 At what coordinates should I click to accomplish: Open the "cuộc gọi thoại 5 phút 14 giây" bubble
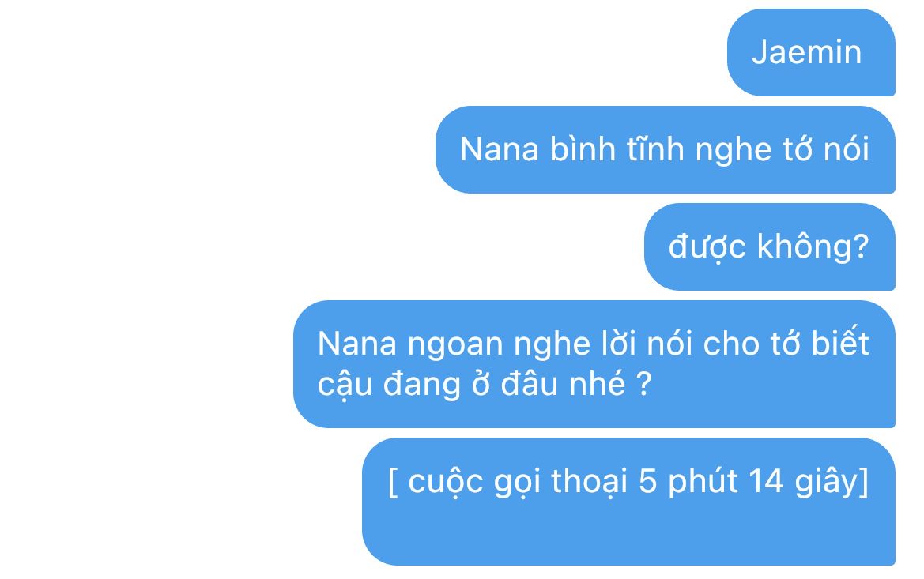[x=628, y=502]
